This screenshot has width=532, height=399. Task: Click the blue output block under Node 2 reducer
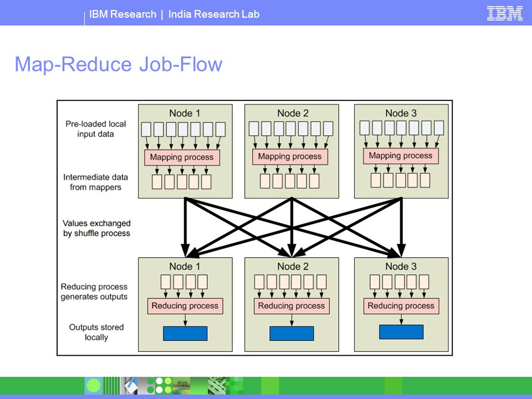click(292, 334)
